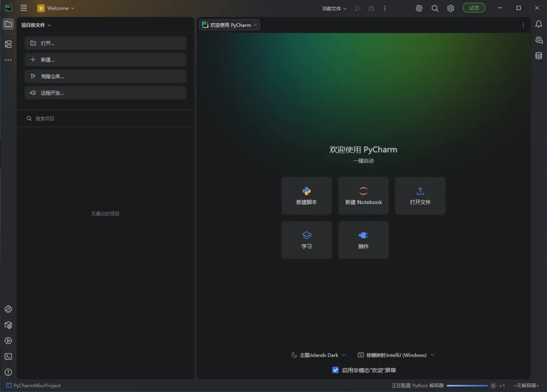Expand the 项目和文件 view dropdown

[36, 25]
